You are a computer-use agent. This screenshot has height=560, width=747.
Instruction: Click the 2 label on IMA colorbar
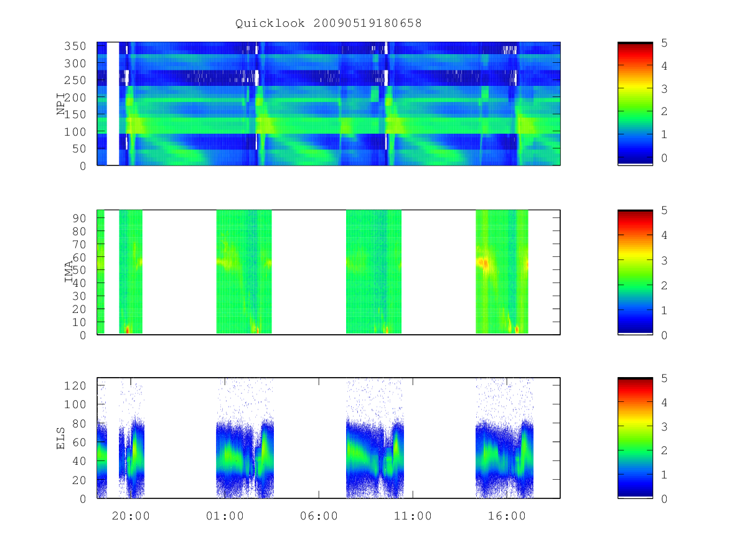click(665, 285)
